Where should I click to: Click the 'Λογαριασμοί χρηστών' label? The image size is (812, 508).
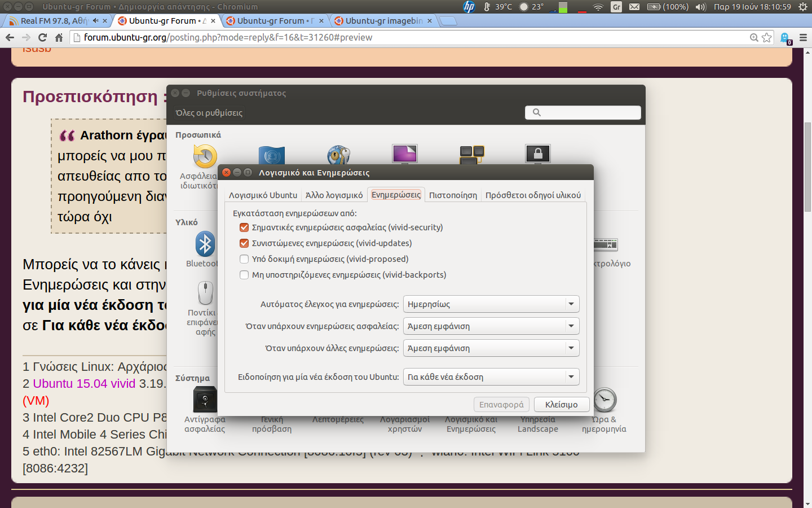pyautogui.click(x=405, y=424)
